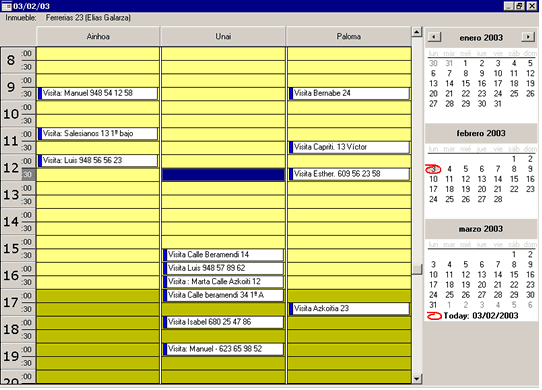542x390 pixels.
Task: Click the 12:30 time marker
Action: pos(27,174)
